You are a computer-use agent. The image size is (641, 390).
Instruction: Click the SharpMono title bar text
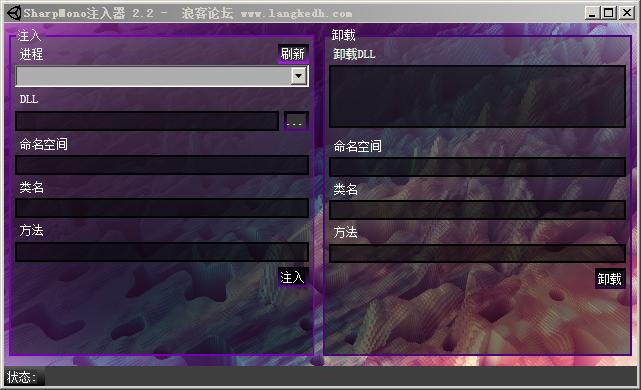pyautogui.click(x=188, y=13)
